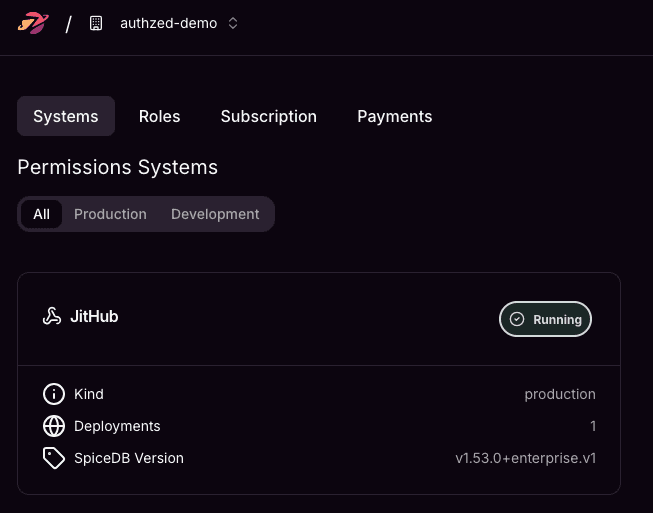653x513 pixels.
Task: Go to the Subscription tab
Action: pyautogui.click(x=269, y=116)
